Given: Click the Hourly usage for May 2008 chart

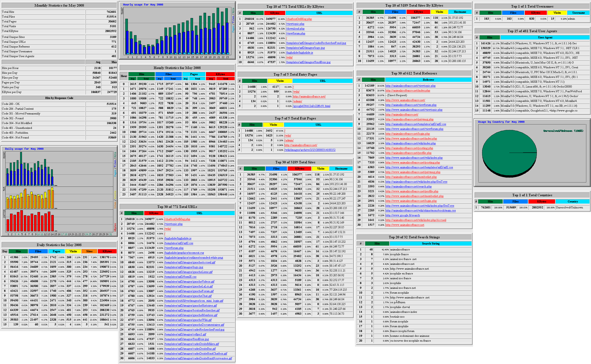Looking at the screenshot, I should (x=177, y=31).
